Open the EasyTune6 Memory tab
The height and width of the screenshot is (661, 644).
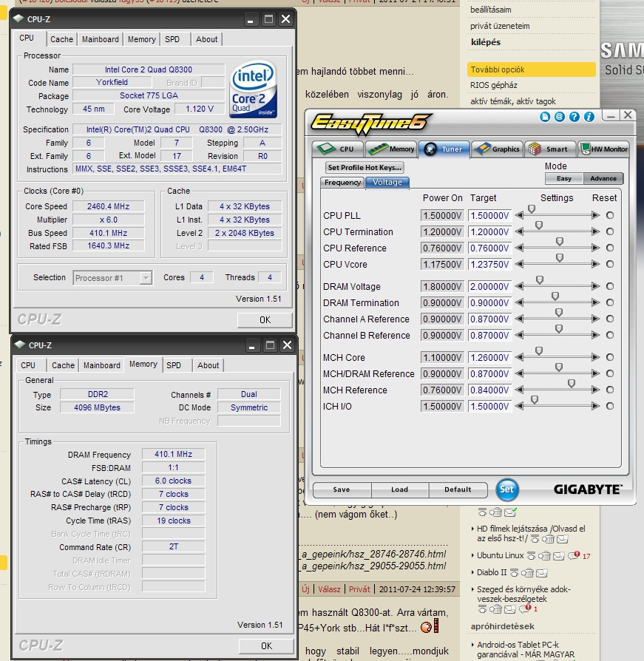pyautogui.click(x=390, y=149)
